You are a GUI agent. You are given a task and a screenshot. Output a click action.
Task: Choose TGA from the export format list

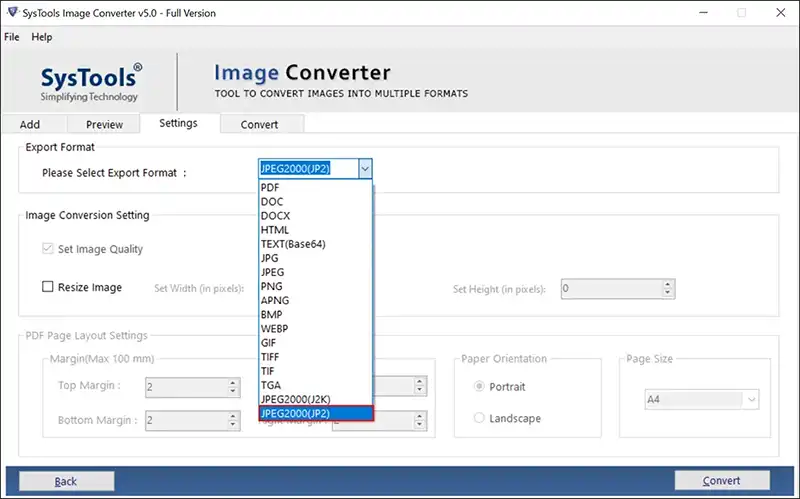click(315, 385)
